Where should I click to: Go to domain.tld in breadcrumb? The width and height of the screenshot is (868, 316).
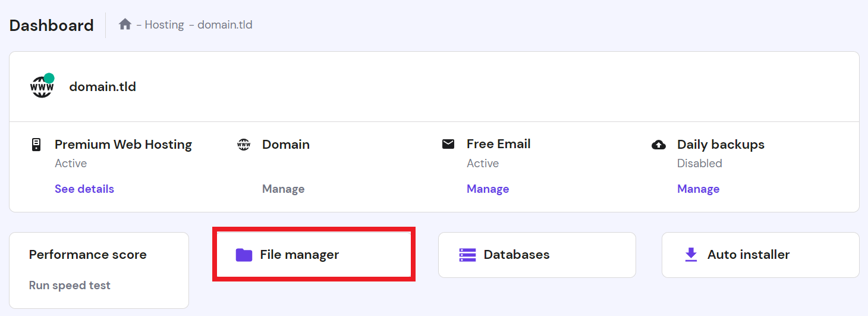click(225, 25)
